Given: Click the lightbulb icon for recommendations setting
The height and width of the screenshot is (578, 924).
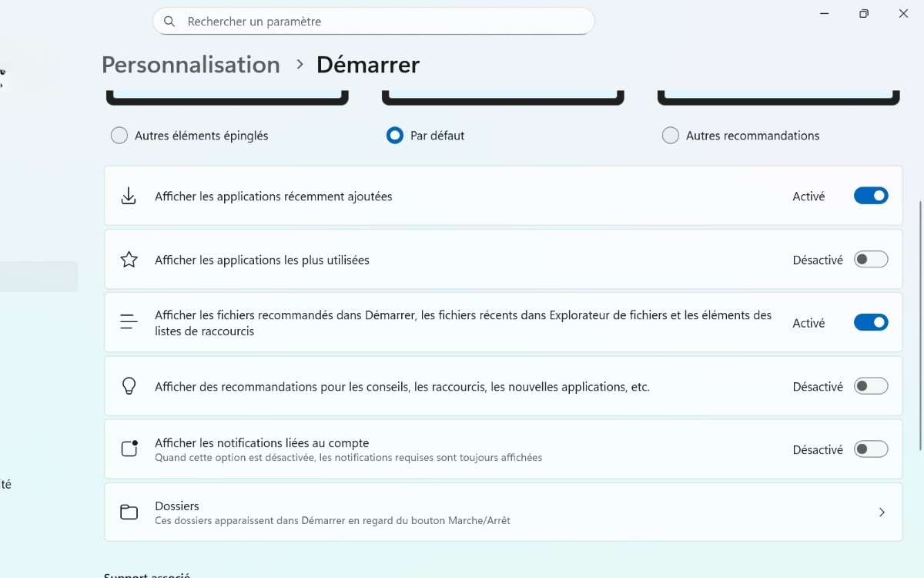Looking at the screenshot, I should point(129,386).
